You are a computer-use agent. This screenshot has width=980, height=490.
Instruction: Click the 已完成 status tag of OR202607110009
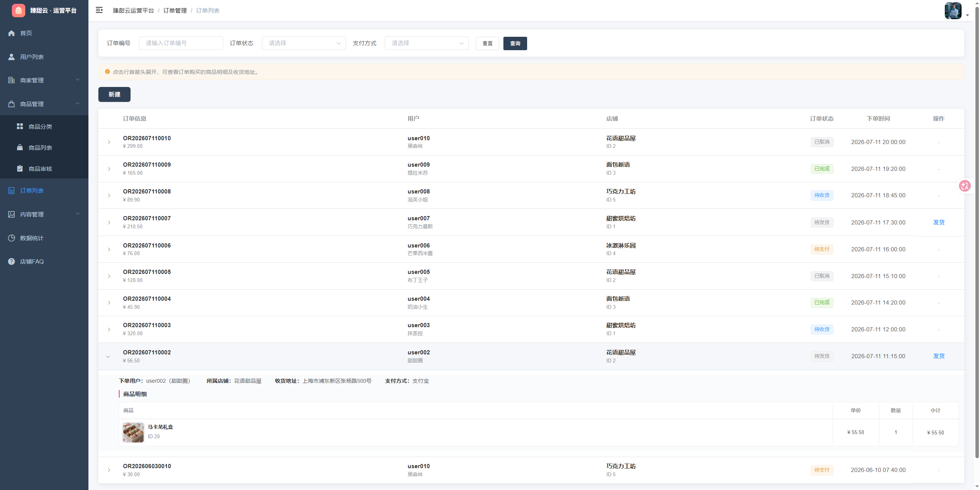coord(822,169)
